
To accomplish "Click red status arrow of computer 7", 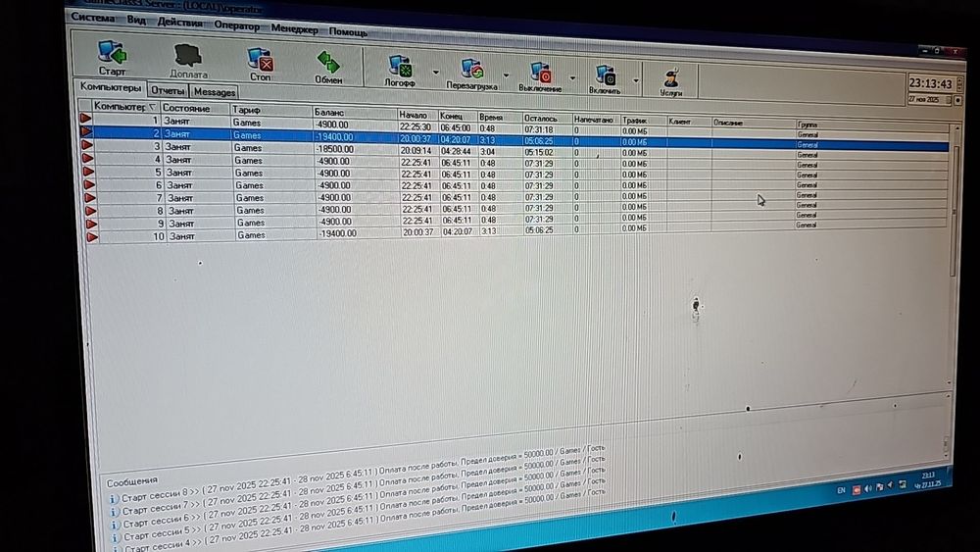I will coord(90,197).
